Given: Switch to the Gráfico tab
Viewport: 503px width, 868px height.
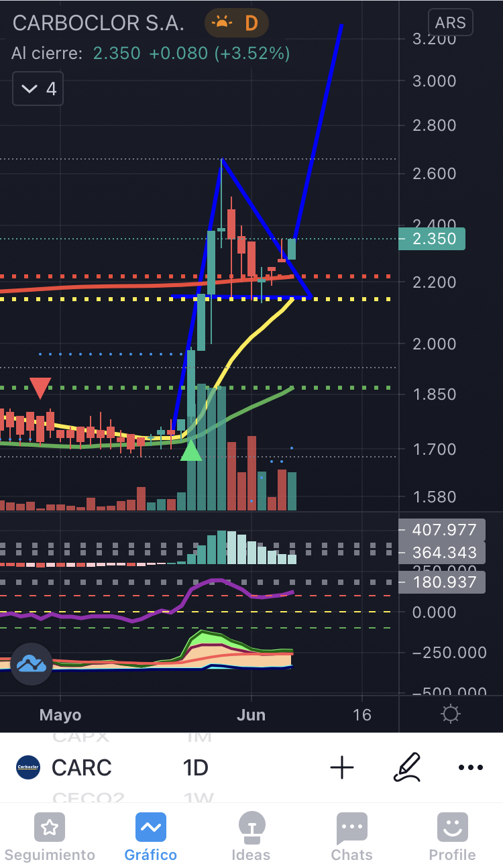Looking at the screenshot, I should tap(151, 837).
